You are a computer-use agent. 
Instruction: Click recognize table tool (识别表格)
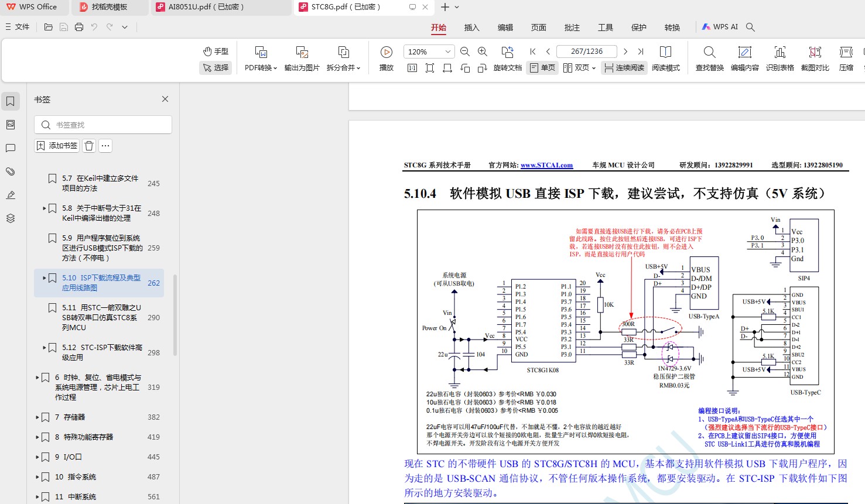(x=779, y=59)
